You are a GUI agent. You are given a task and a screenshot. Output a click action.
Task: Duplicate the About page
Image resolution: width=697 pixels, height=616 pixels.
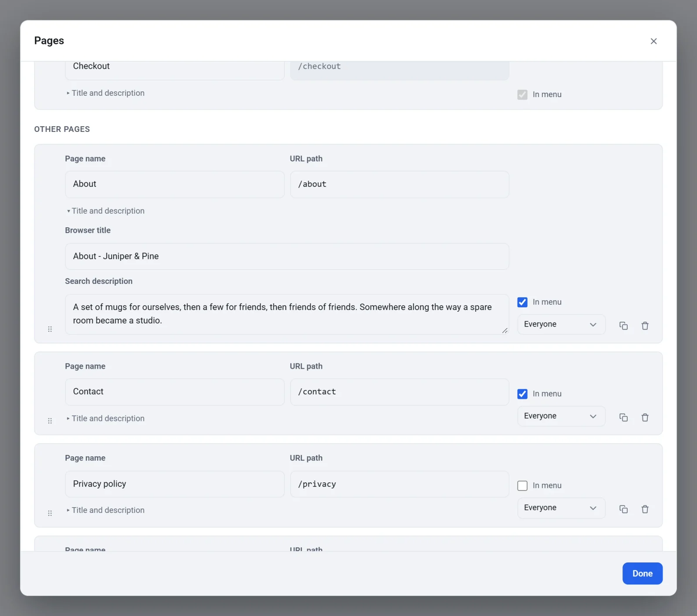click(x=623, y=326)
